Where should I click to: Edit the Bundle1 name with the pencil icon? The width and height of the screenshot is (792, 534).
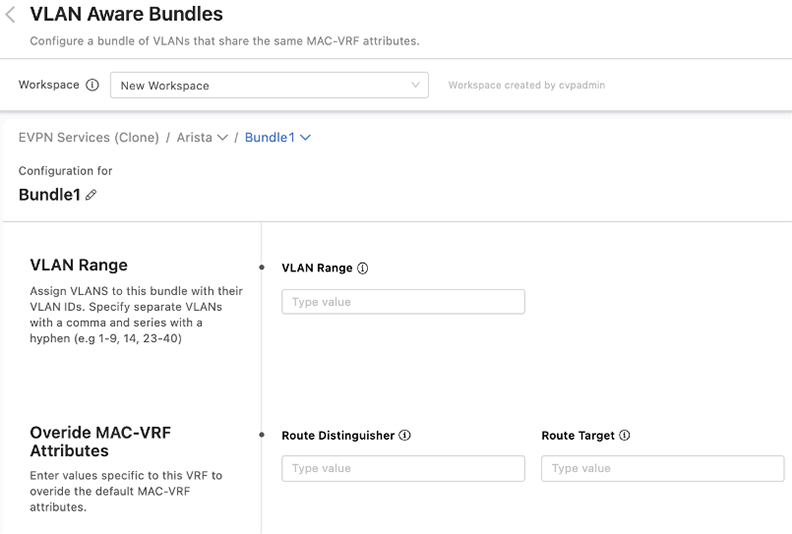coord(91,195)
